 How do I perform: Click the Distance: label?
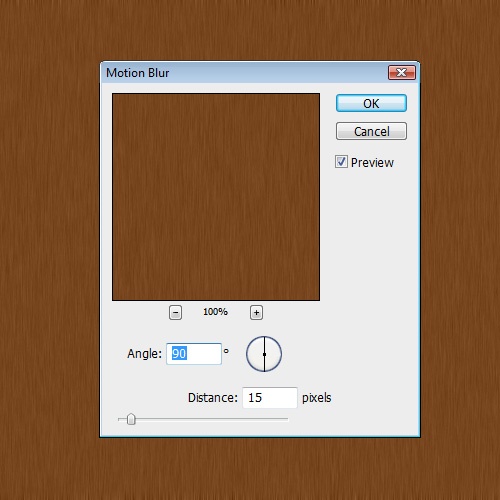[213, 398]
